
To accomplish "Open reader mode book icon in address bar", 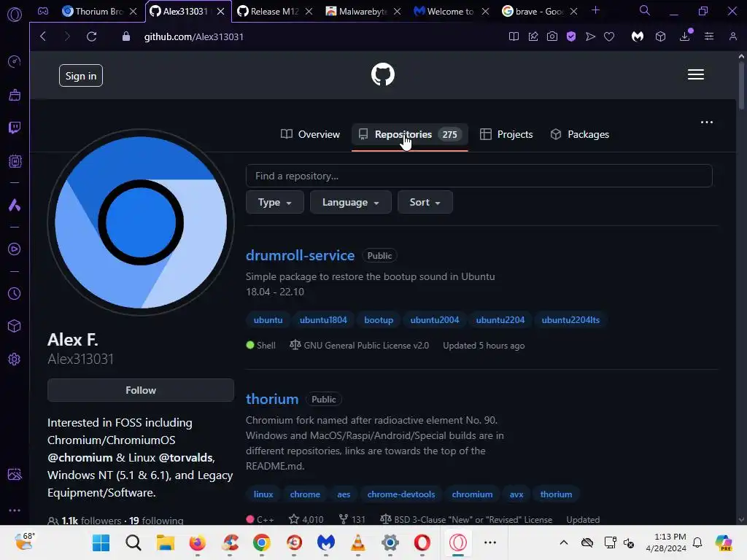I will pyautogui.click(x=514, y=36).
